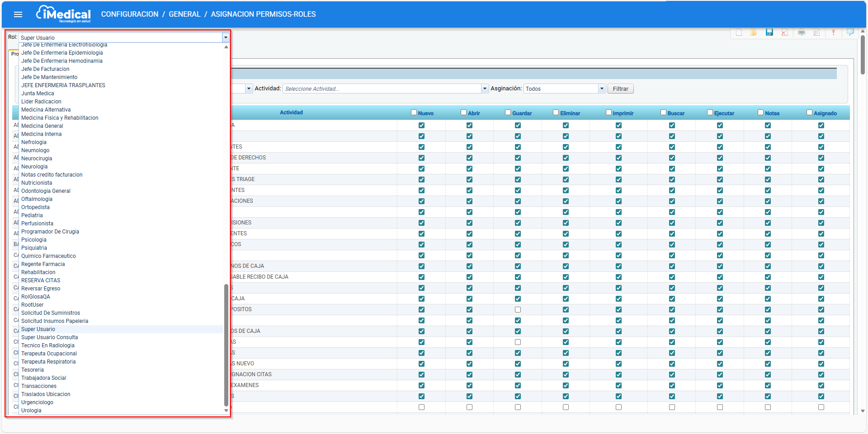This screenshot has width=868, height=434.
Task: Toggle the Asignado header checkbox
Action: pos(809,112)
